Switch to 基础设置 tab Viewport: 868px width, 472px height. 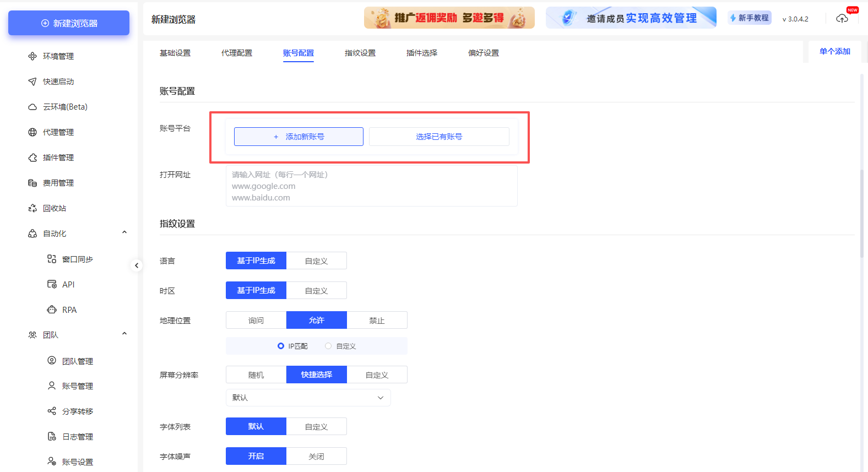coord(175,53)
